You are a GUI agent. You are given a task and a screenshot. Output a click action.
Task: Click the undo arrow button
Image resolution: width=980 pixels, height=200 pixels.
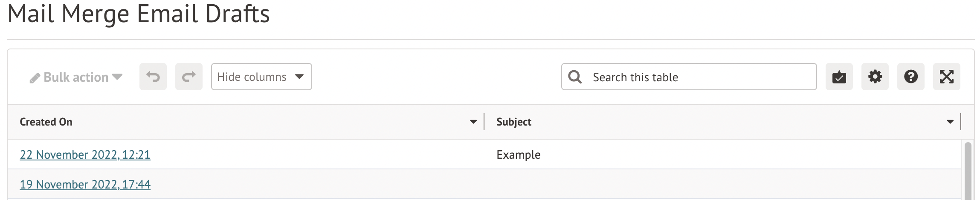153,77
